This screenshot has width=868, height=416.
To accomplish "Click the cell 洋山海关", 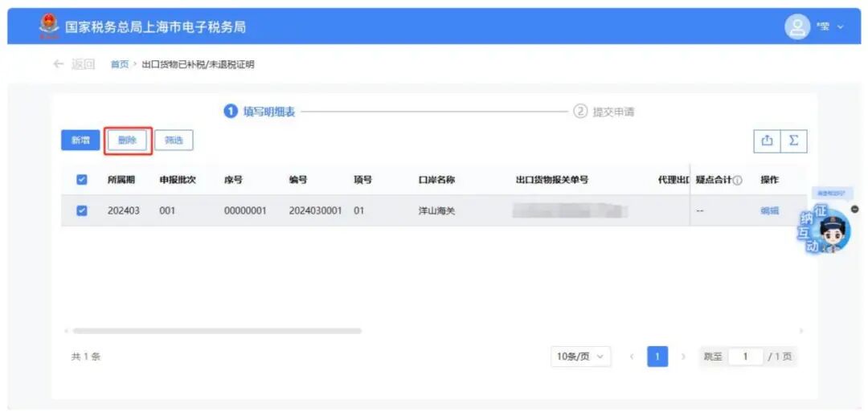I will point(436,210).
